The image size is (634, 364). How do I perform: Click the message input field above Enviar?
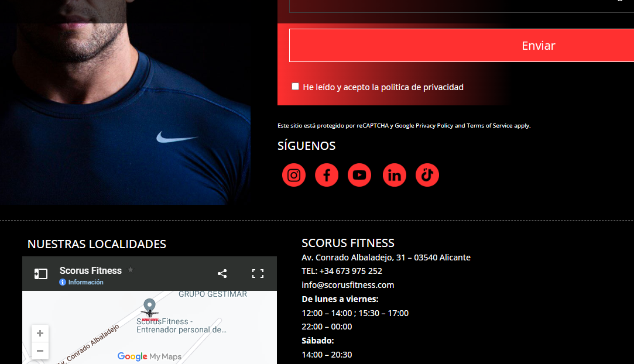tap(461, 6)
